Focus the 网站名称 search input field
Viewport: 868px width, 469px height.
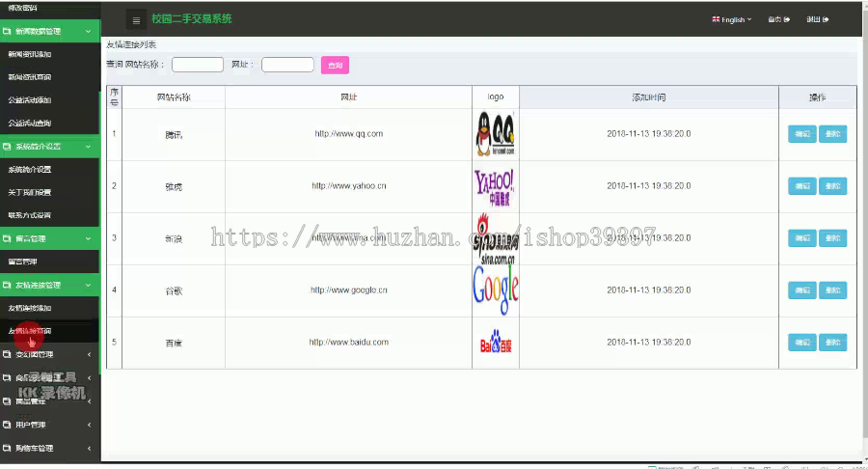pyautogui.click(x=198, y=65)
